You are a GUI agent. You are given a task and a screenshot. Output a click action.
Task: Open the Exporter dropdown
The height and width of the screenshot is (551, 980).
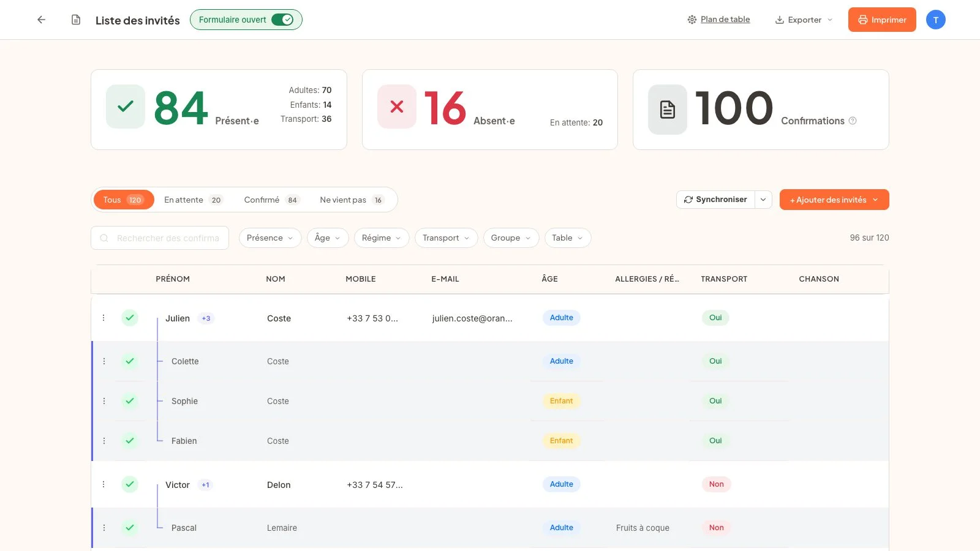[x=804, y=20]
